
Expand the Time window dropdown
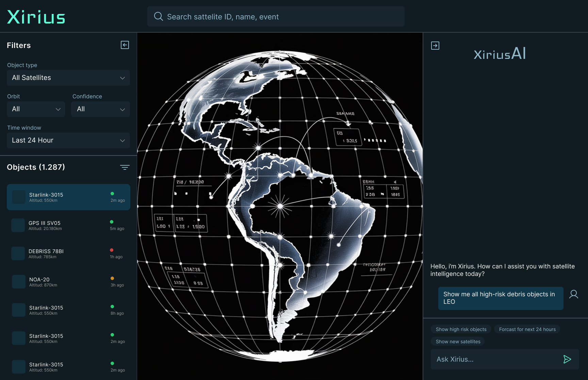pyautogui.click(x=68, y=141)
